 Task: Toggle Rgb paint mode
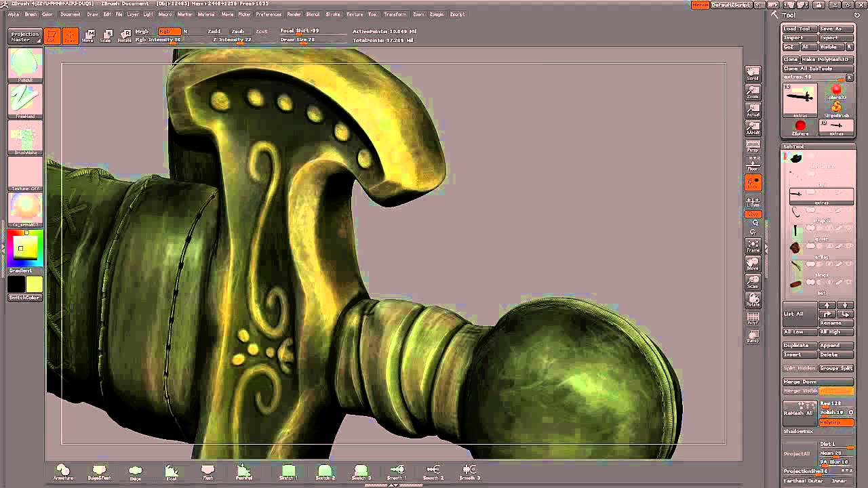pos(169,31)
